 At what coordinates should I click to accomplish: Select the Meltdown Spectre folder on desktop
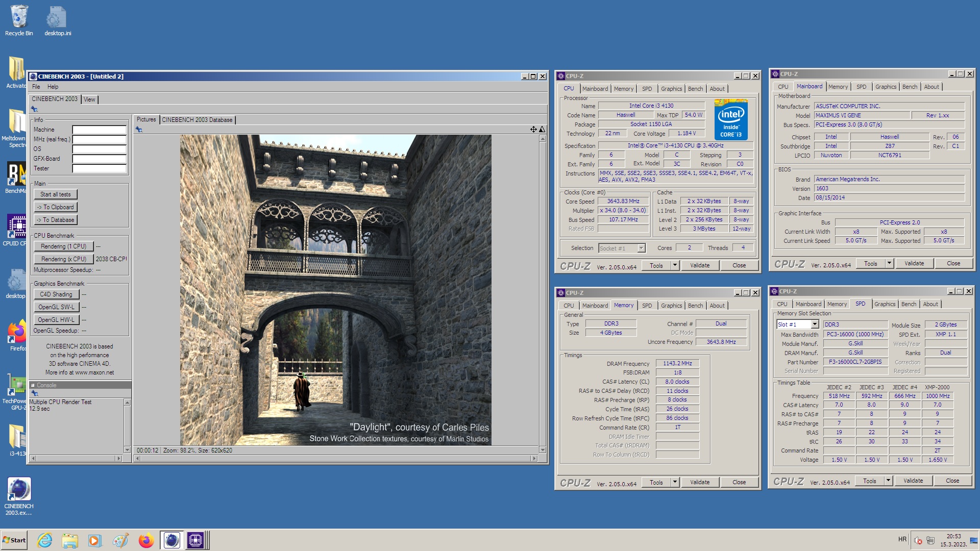pyautogui.click(x=15, y=128)
